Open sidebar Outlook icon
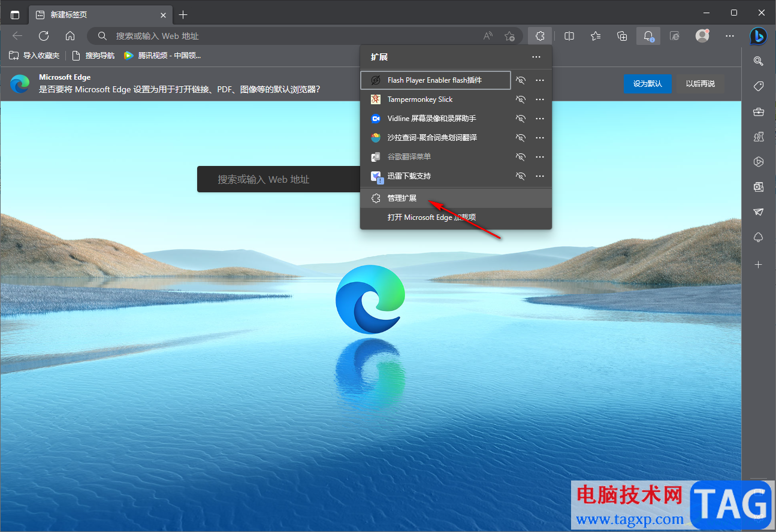Viewport: 776px width, 532px height. pos(759,187)
